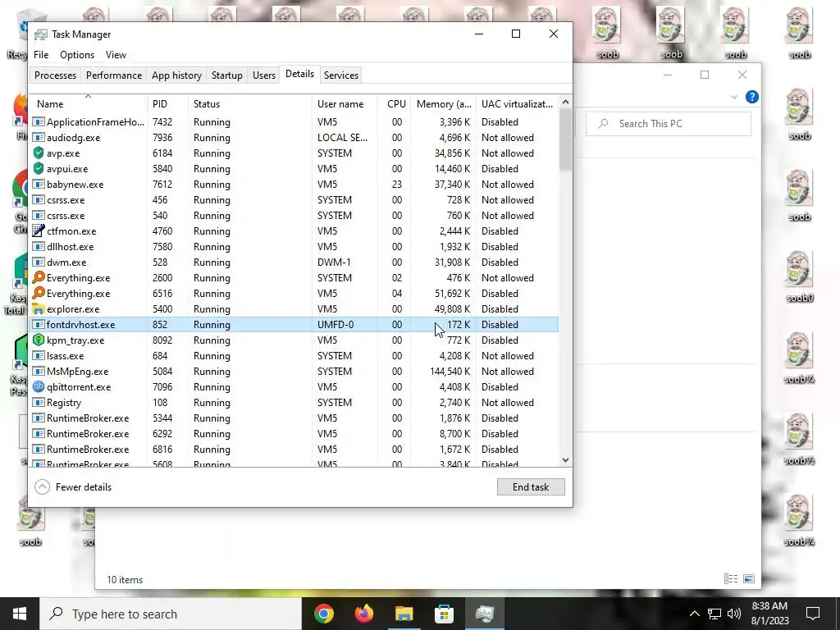Screen dimensions: 840x630
Task: Open the View menu
Action: point(116,55)
